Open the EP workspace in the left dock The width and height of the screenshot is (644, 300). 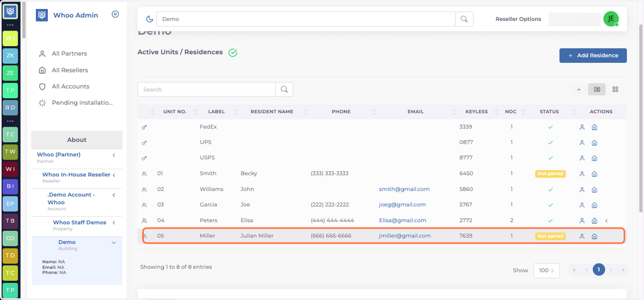[10, 203]
